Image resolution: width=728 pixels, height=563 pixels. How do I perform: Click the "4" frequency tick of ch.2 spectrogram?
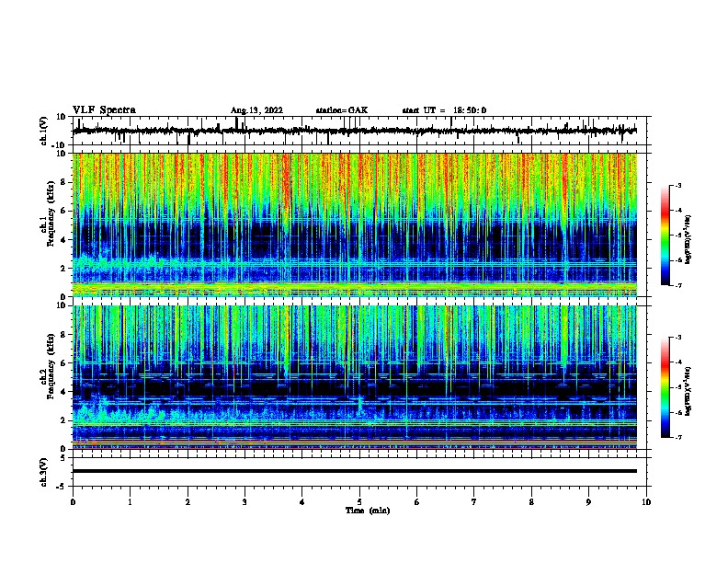[x=64, y=392]
